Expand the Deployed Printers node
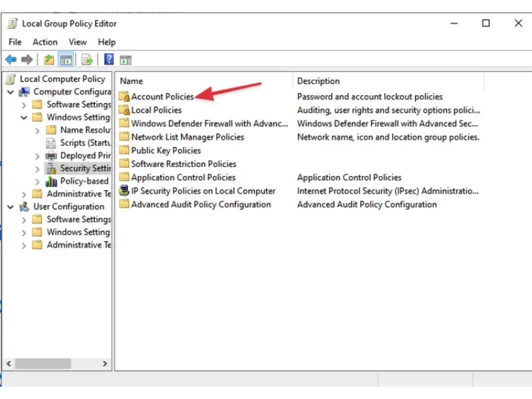532x399 pixels. click(37, 156)
